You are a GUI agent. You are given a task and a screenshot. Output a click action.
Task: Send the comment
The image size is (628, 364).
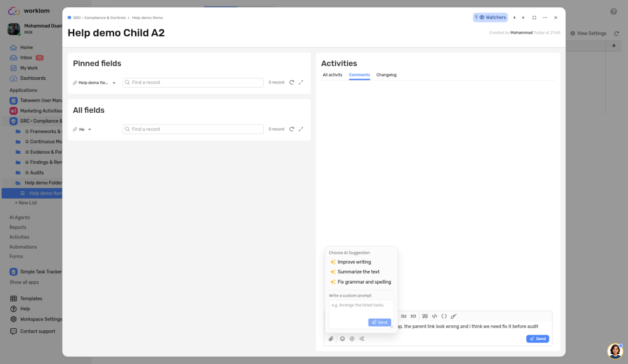(537, 339)
